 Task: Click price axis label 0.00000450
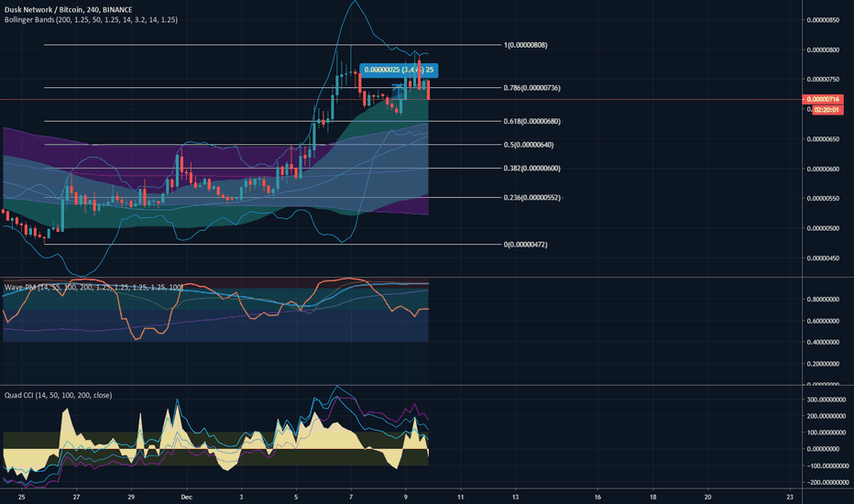[x=823, y=258]
